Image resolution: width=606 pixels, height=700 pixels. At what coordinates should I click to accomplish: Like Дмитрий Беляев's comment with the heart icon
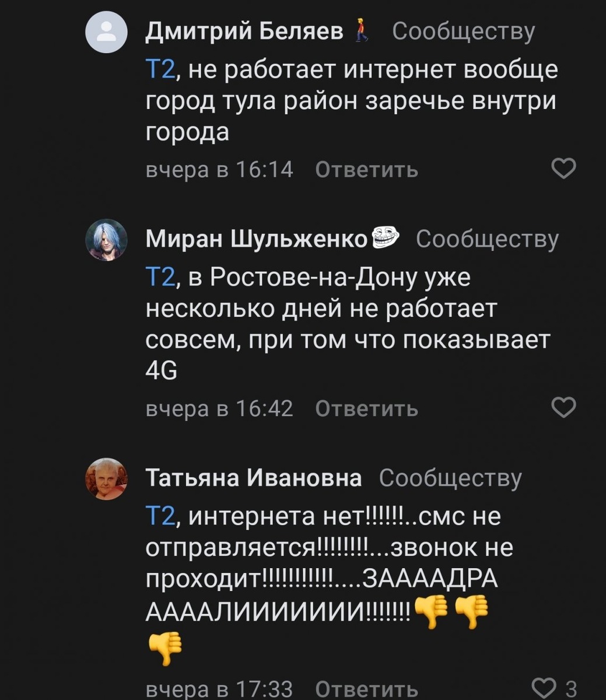563,170
